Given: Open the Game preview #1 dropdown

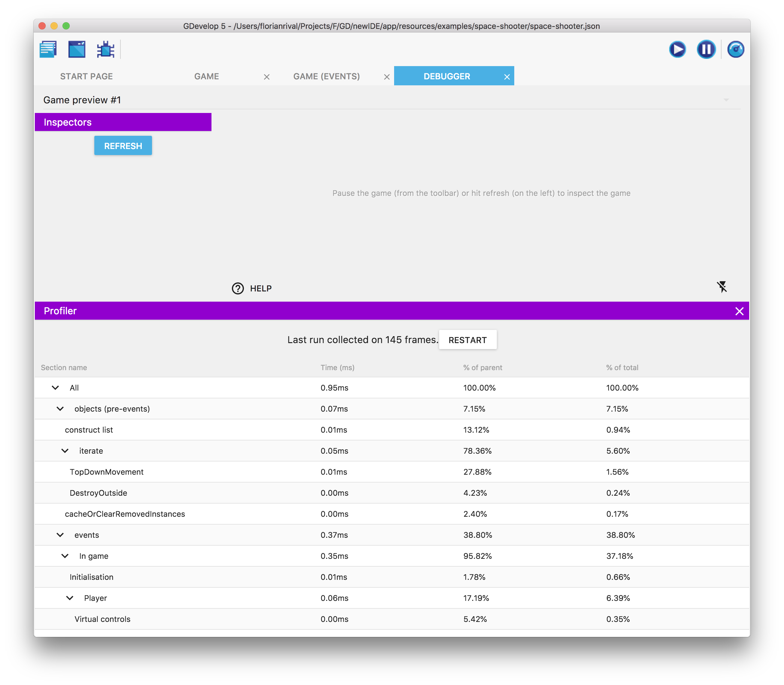Looking at the screenshot, I should (726, 100).
